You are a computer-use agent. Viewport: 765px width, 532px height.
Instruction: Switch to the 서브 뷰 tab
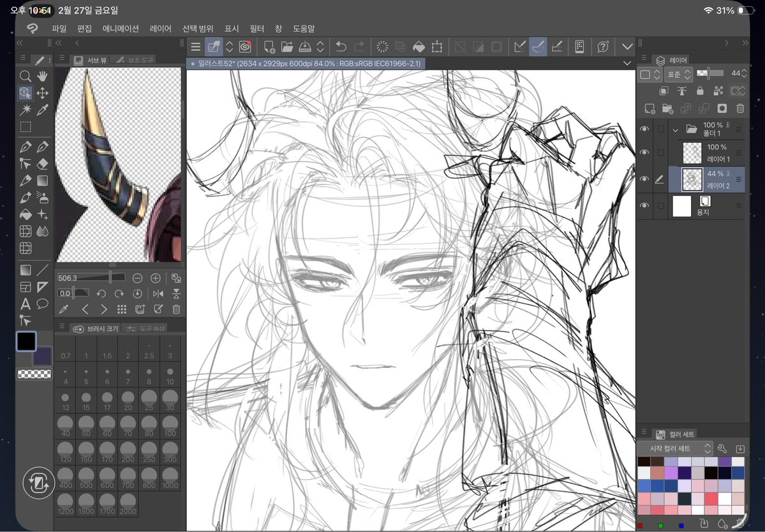(90, 60)
